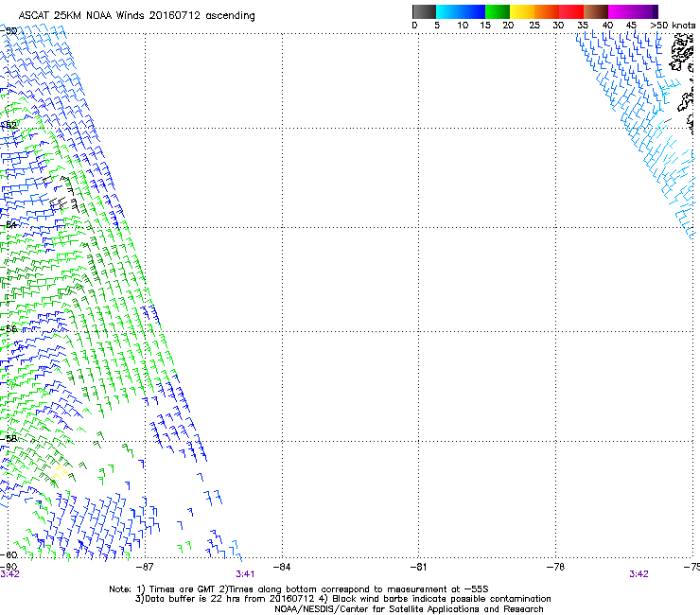Click the yellow 20-25 knots legend segment

pos(522,11)
